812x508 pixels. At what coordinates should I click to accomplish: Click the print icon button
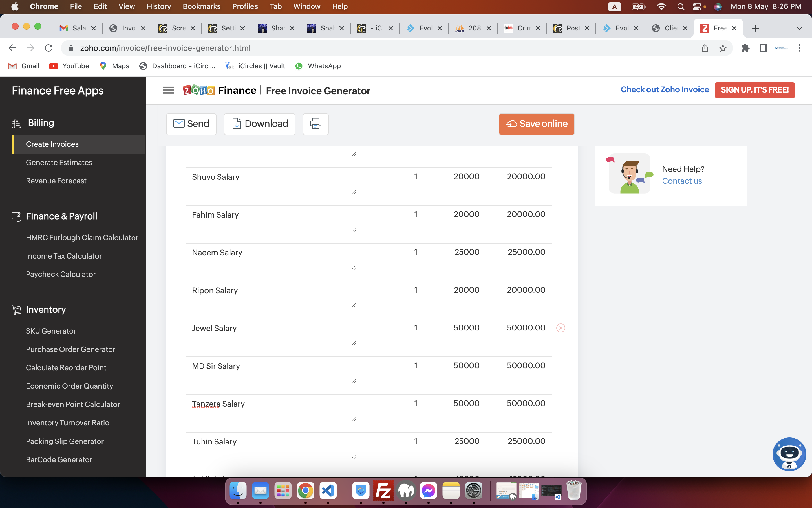pos(315,124)
